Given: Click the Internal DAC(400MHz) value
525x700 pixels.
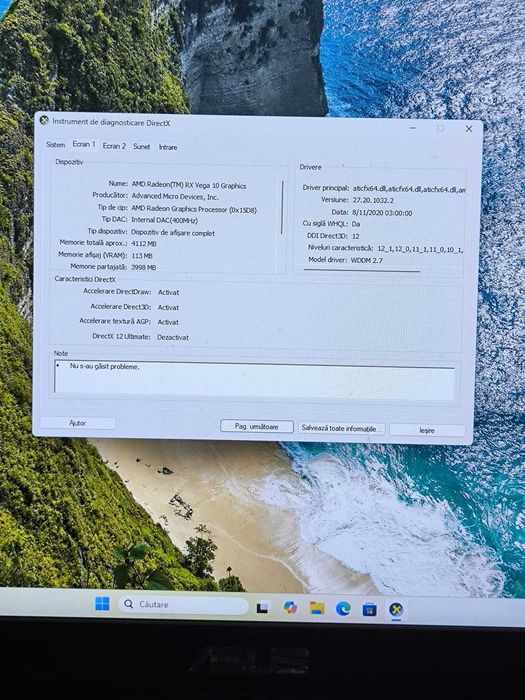Looking at the screenshot, I should [x=164, y=220].
